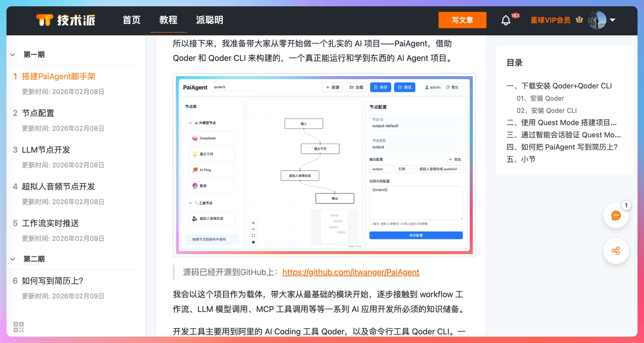Jump to 安装 Qoder CLI section
This screenshot has height=343, width=644.
tap(546, 110)
